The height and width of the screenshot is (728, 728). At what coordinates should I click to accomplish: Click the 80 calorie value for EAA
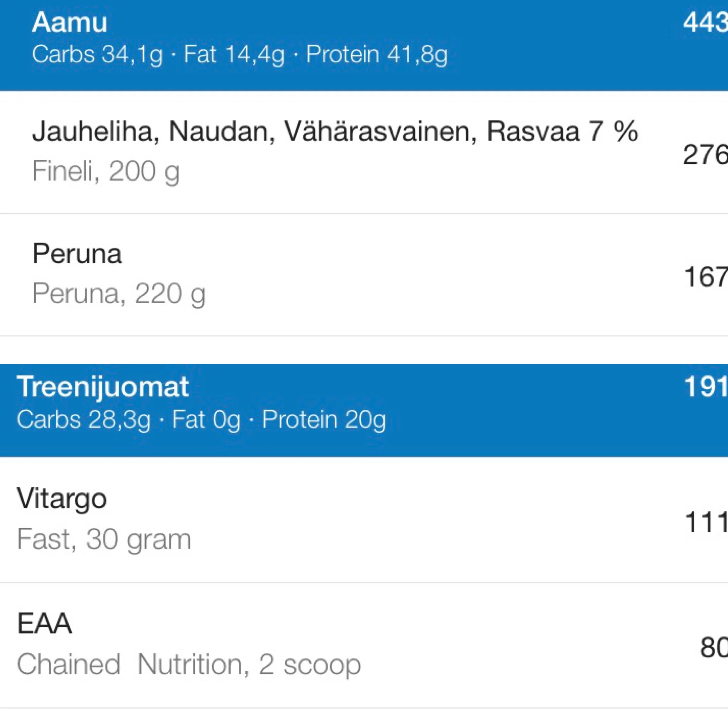714,647
